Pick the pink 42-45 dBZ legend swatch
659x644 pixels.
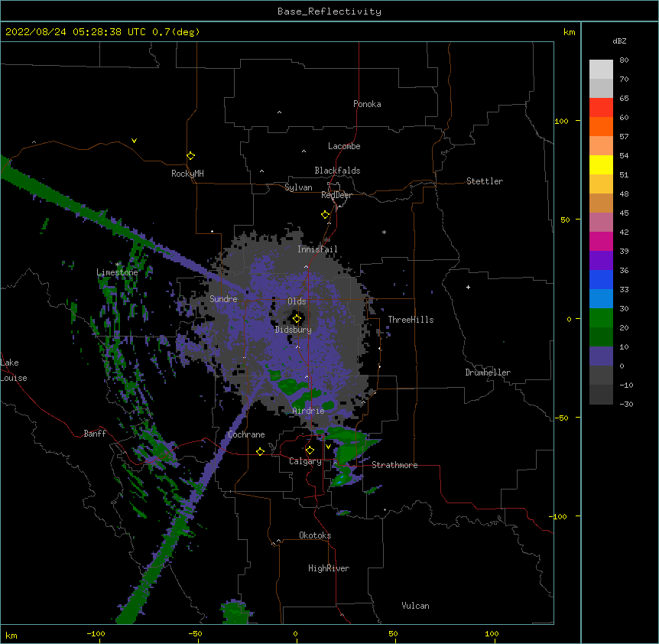[x=601, y=223]
